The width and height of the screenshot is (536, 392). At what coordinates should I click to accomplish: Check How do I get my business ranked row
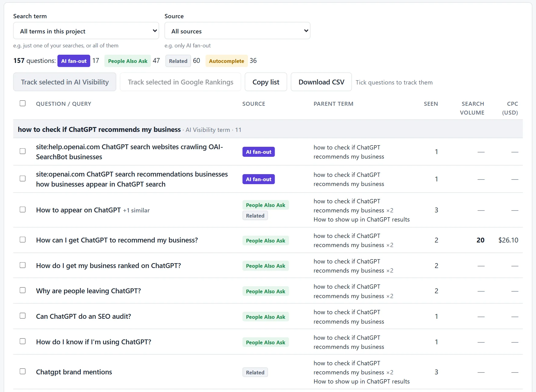click(22, 265)
